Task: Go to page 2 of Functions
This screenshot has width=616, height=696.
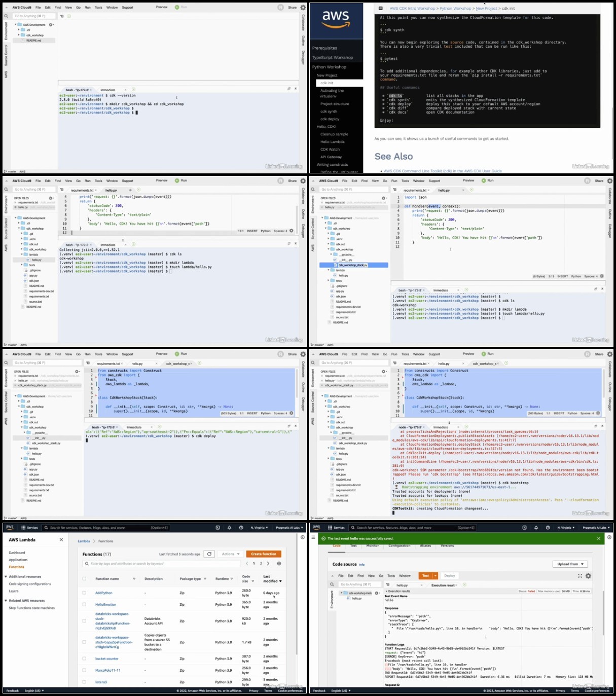Action: click(261, 564)
